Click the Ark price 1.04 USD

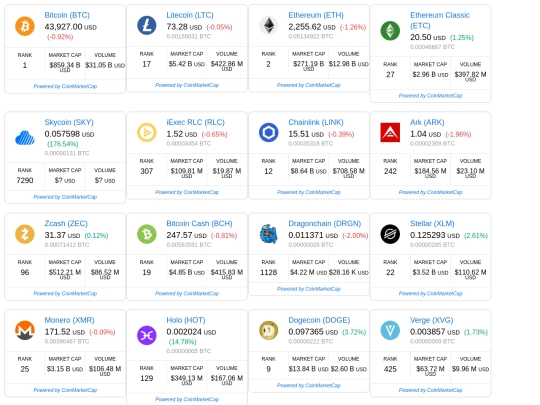[x=425, y=134]
